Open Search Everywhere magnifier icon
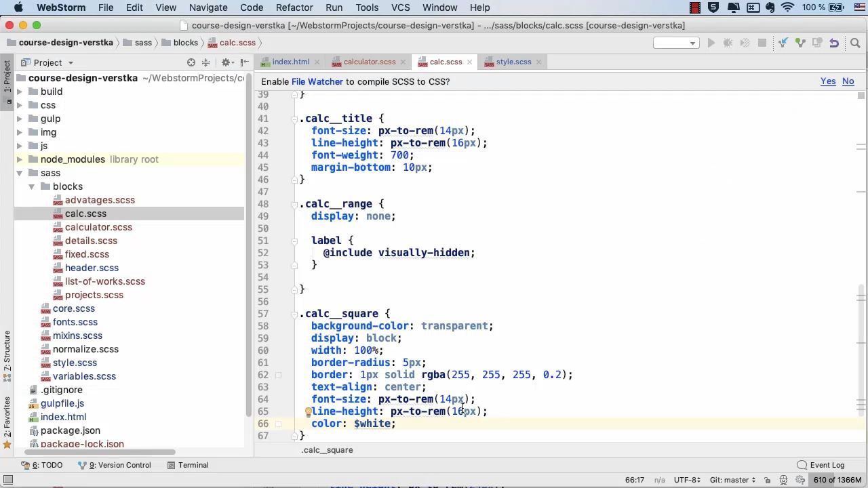 855,43
